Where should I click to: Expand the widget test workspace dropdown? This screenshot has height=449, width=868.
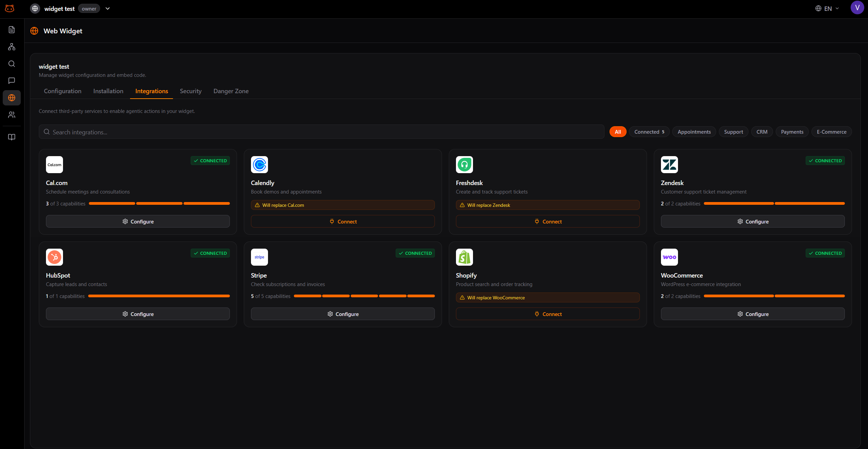point(108,9)
